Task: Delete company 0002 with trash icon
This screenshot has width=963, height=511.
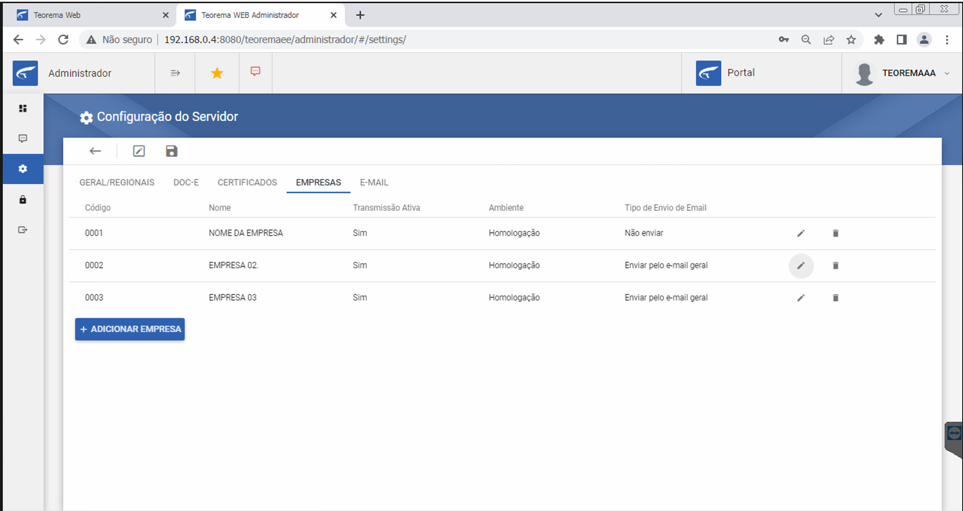Action: tap(835, 265)
